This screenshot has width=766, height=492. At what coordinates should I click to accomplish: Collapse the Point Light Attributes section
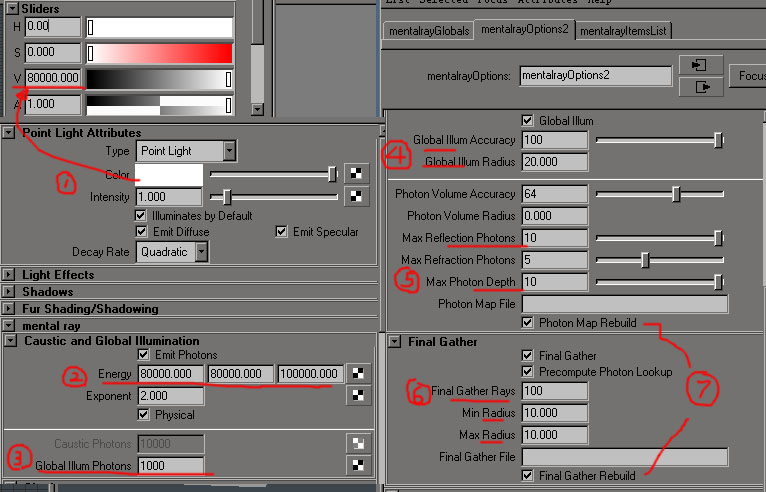click(9, 133)
